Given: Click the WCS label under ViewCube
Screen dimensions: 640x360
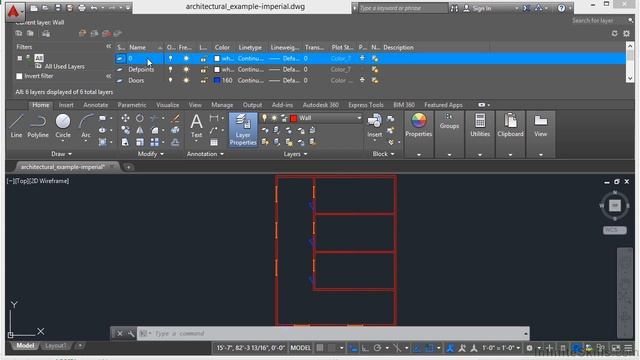Looking at the screenshot, I should click(x=615, y=230).
